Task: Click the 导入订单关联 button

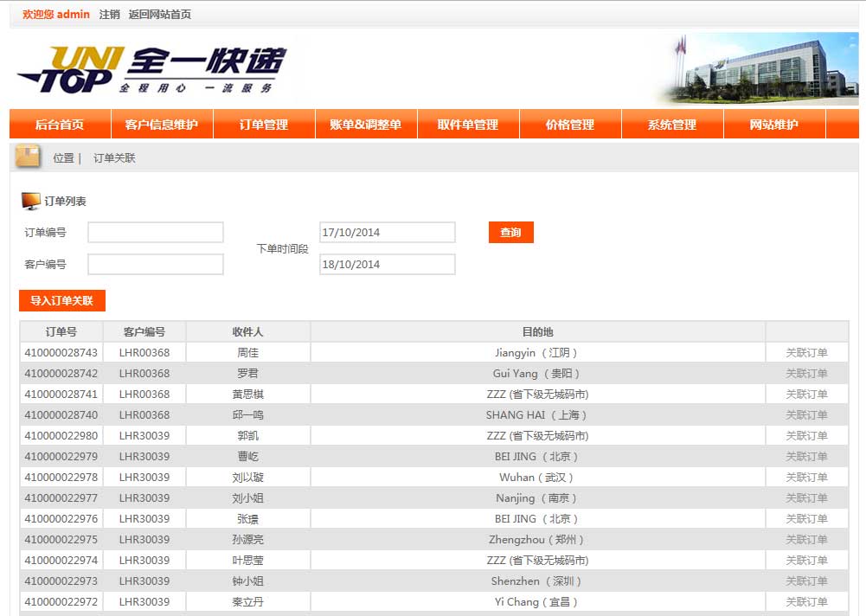Action: click(62, 300)
